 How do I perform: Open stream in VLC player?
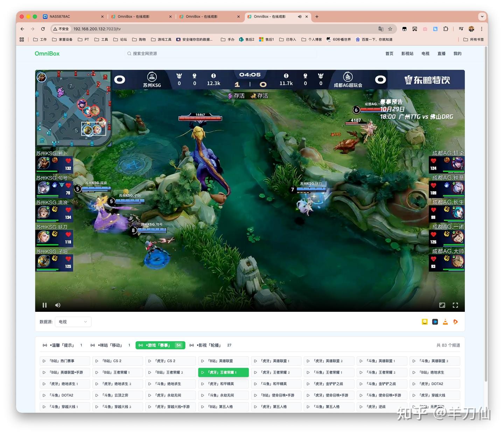tap(445, 322)
